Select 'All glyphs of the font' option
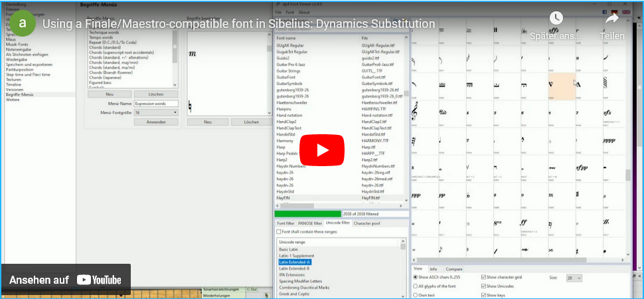This screenshot has height=299, width=644. point(416,286)
